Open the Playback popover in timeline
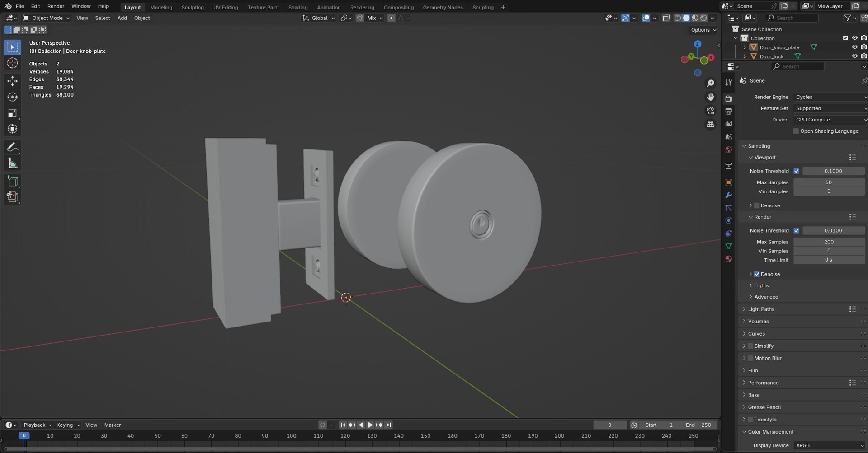 tap(37, 425)
